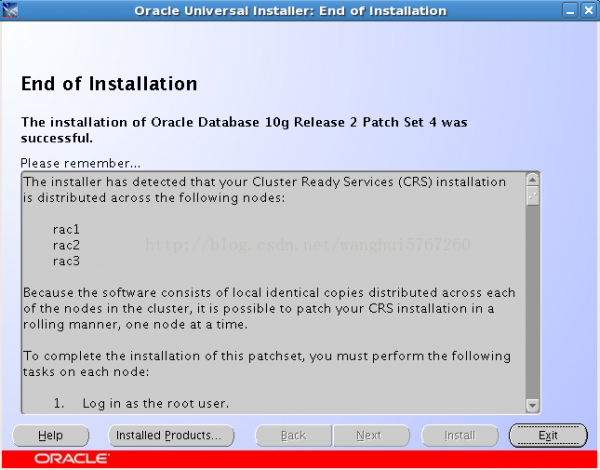Screen dimensions: 600x470
Task: Click the Exit button
Action: [x=548, y=436]
